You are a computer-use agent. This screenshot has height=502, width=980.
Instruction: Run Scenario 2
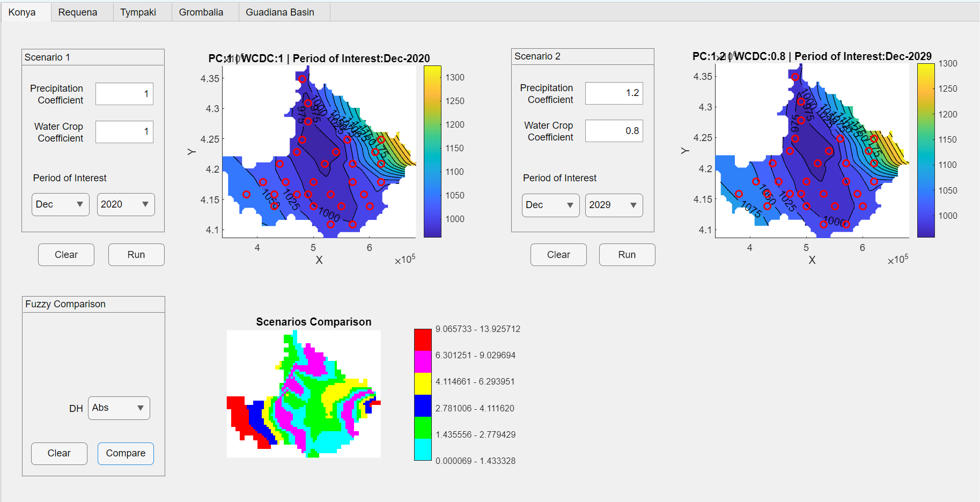coord(627,255)
